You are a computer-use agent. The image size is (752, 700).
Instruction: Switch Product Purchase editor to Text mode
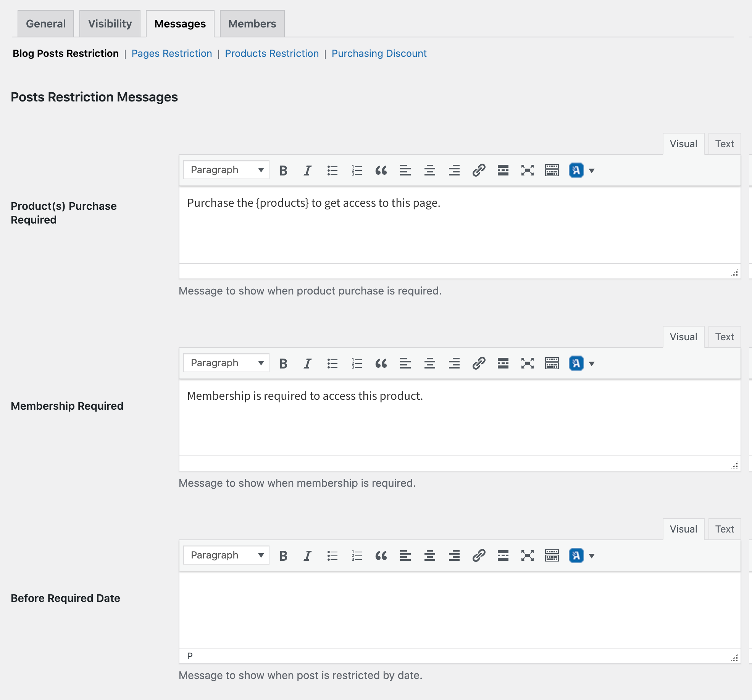(724, 143)
